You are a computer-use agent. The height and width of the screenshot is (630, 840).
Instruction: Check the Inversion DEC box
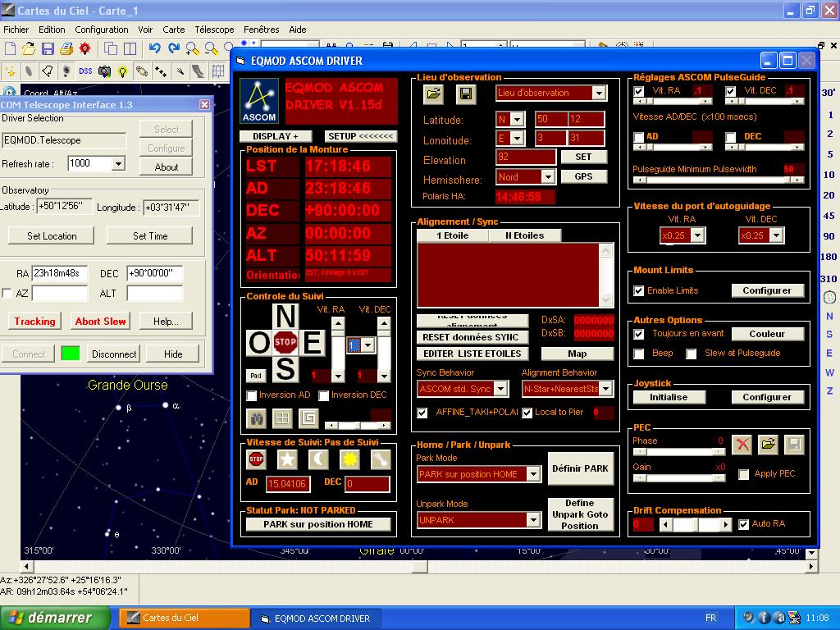[x=323, y=396]
